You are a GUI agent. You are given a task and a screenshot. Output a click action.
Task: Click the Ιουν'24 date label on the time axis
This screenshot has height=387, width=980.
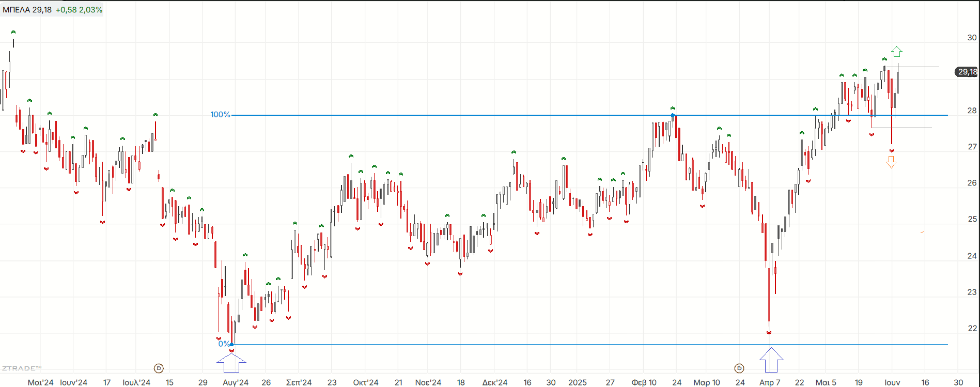point(74,382)
